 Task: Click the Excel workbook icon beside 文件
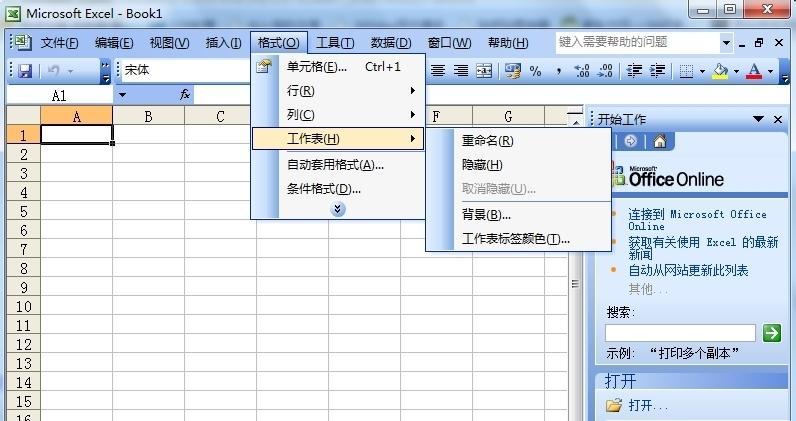pos(22,43)
